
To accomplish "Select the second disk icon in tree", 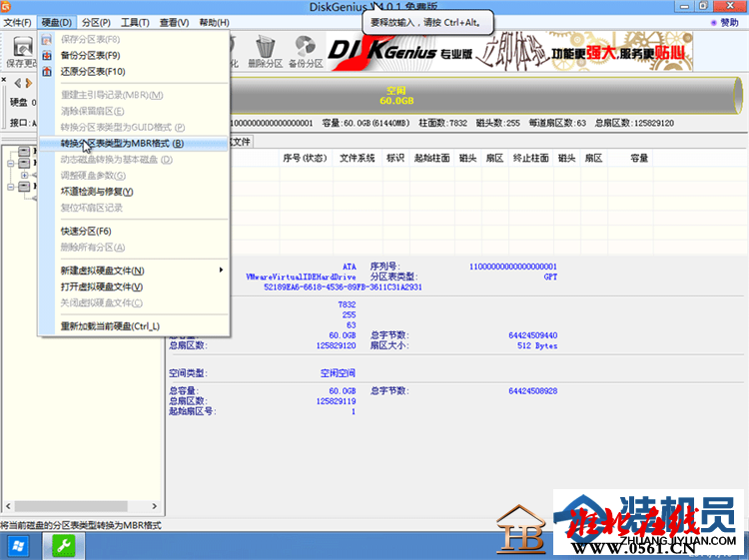I will [24, 164].
